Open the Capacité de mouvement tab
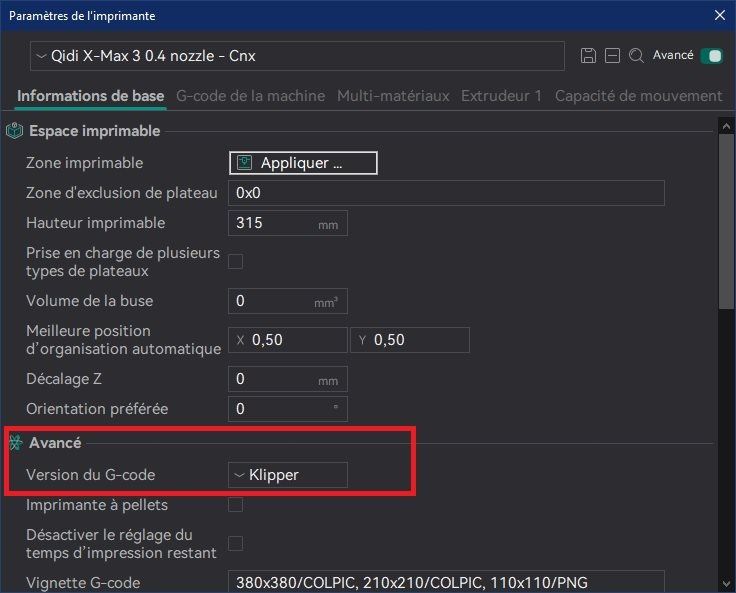The width and height of the screenshot is (736, 593). [x=638, y=96]
